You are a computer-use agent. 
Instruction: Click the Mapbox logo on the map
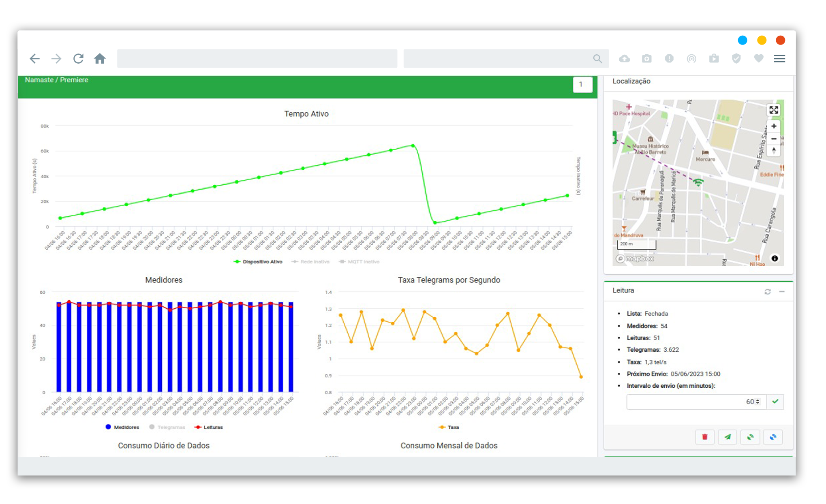coord(635,258)
